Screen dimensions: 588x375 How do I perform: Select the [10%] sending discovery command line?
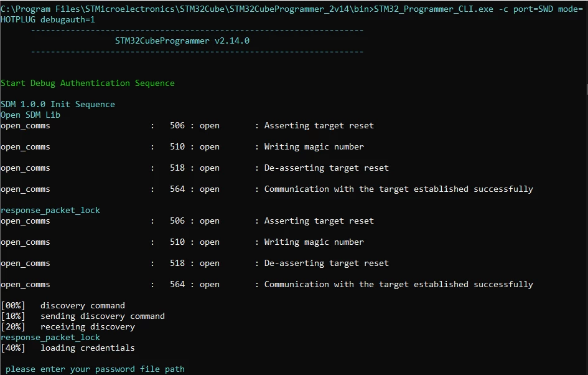point(83,316)
